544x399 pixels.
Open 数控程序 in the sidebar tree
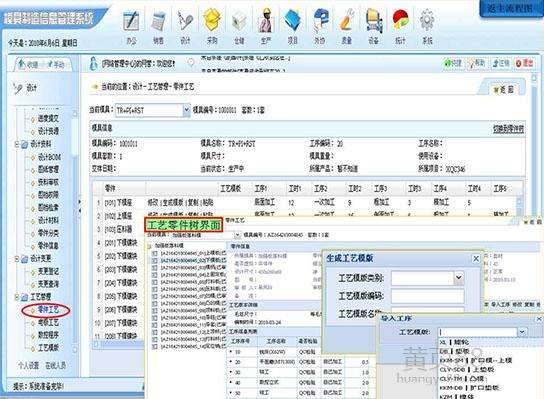click(48, 335)
